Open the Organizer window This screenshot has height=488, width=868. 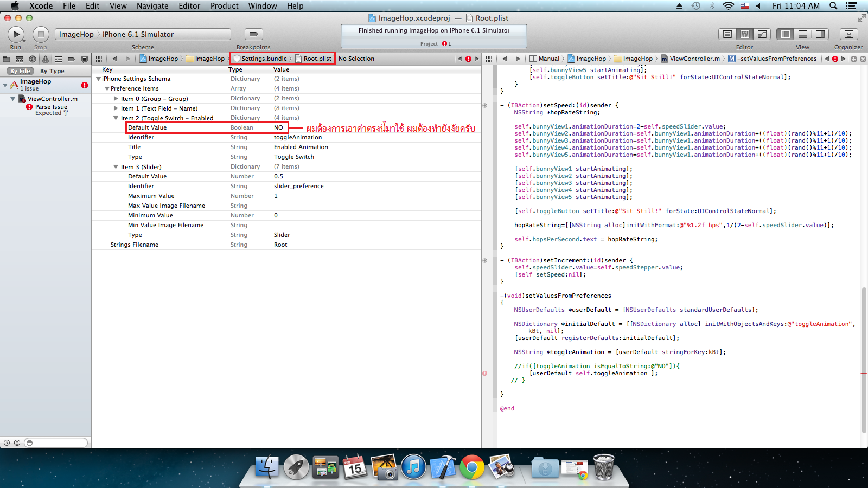point(848,34)
